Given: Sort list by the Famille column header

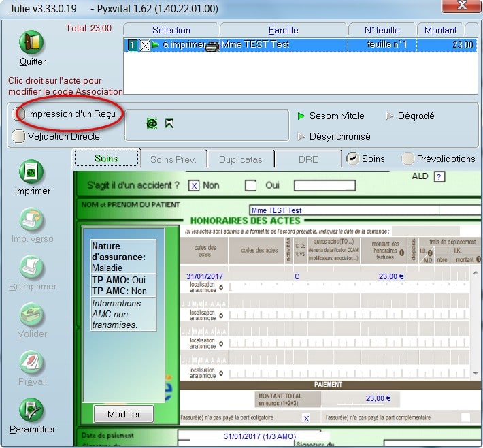Looking at the screenshot, I should pos(283,30).
